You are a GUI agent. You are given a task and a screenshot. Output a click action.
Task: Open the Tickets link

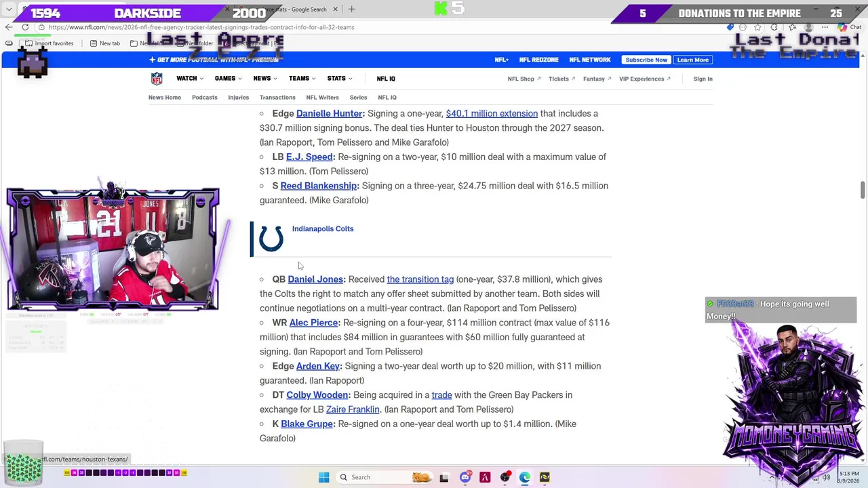coord(561,79)
